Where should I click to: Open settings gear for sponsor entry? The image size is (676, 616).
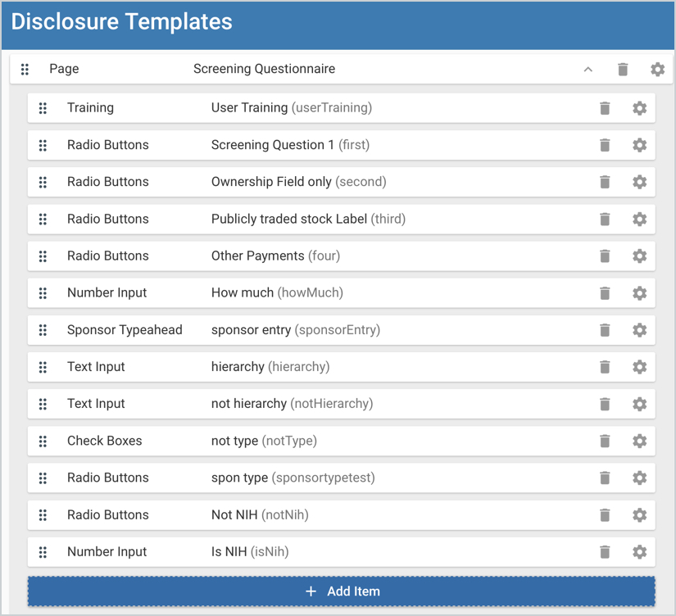[x=639, y=330]
